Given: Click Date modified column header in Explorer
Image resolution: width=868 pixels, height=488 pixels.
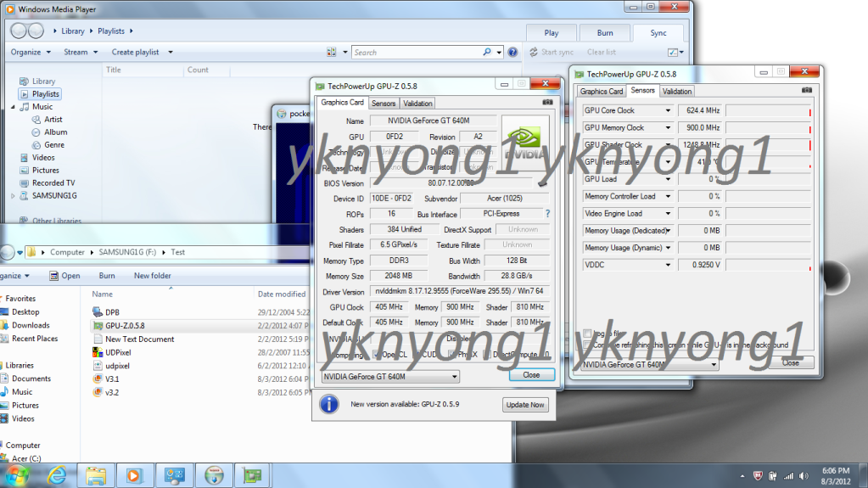Looking at the screenshot, I should (x=281, y=294).
